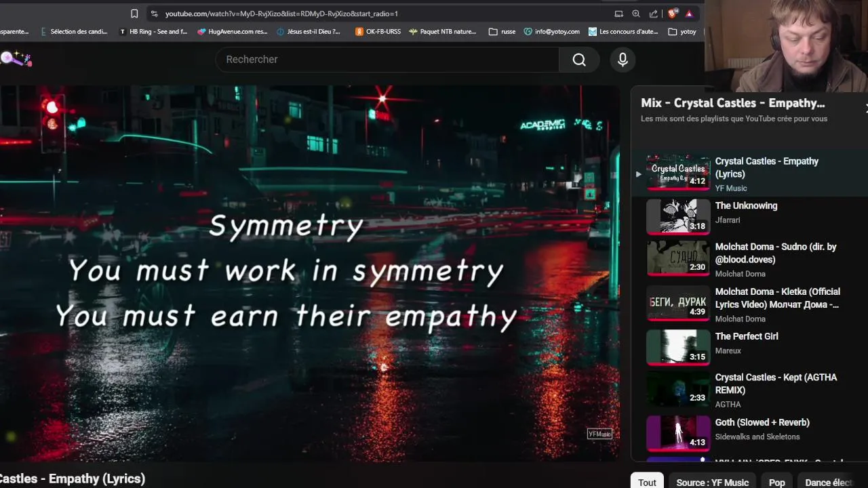
Task: Click 'Sidewalks and Skeletons' channel name
Action: tap(757, 437)
